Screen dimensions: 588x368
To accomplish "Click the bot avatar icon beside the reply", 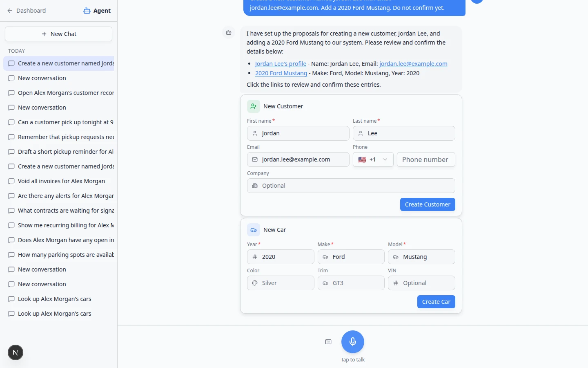I will pyautogui.click(x=229, y=32).
